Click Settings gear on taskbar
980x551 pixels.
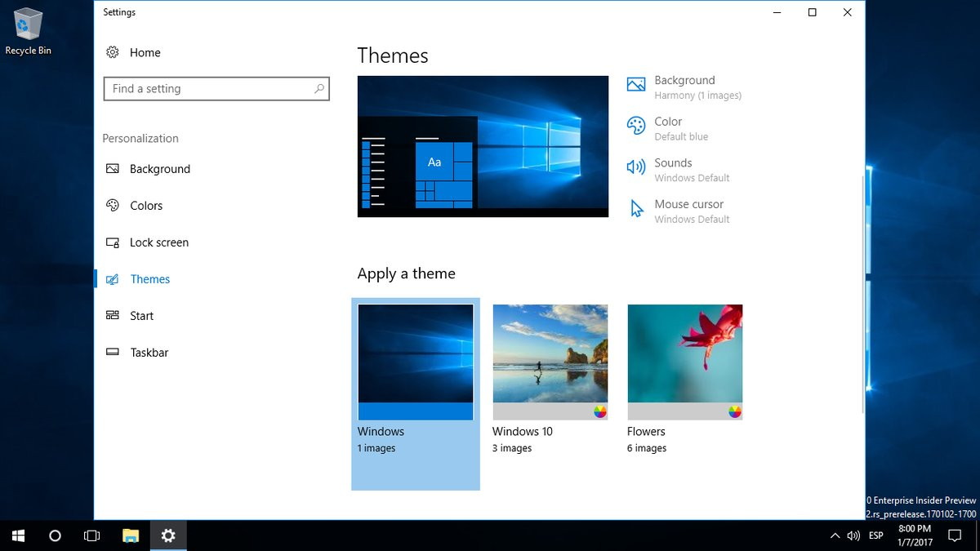pos(168,535)
